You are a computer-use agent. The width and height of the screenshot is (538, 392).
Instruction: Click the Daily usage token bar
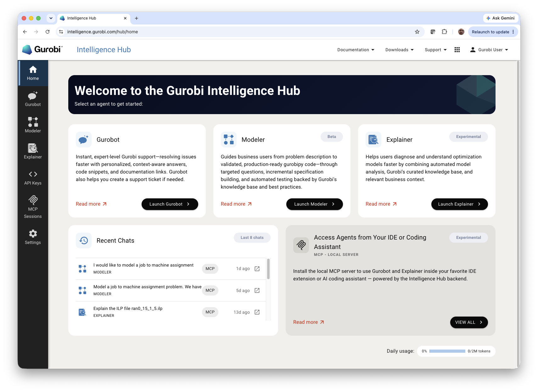447,351
